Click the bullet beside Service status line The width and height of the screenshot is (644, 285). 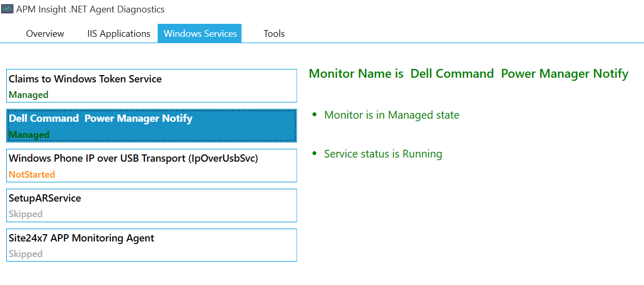click(x=315, y=153)
